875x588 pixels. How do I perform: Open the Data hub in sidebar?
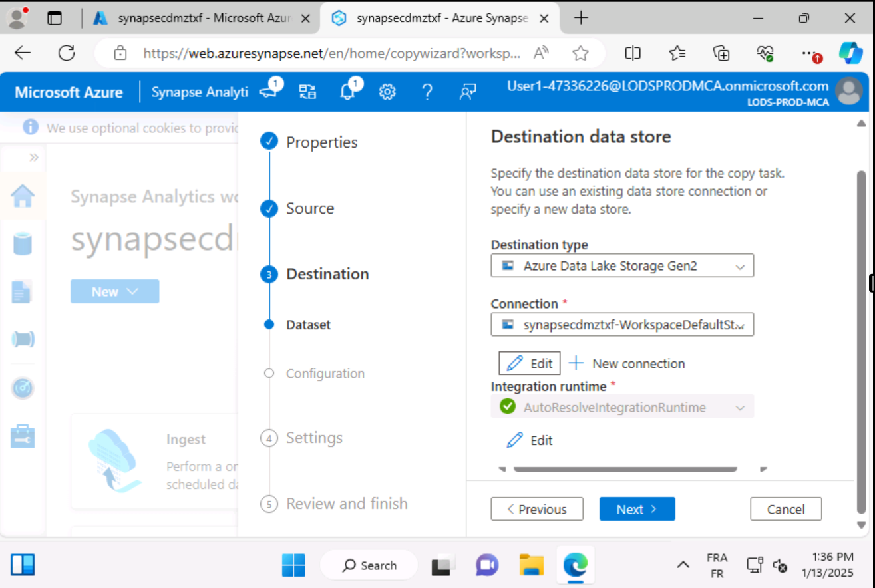pos(23,243)
